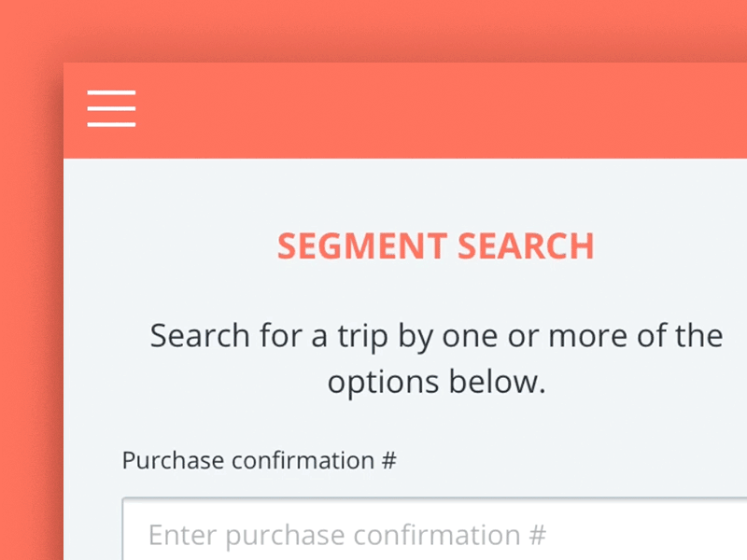747x560 pixels.
Task: Click the word "SEARCH" in the title
Action: (525, 246)
